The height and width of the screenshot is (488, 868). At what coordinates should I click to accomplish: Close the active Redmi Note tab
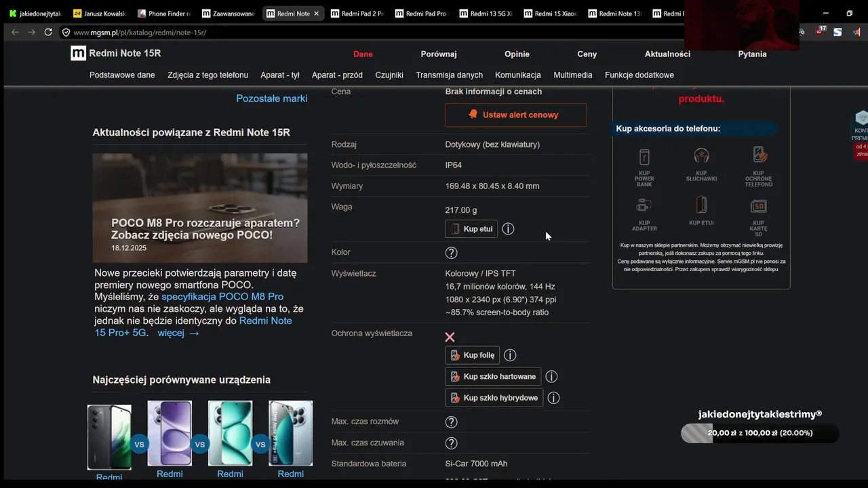click(x=316, y=14)
